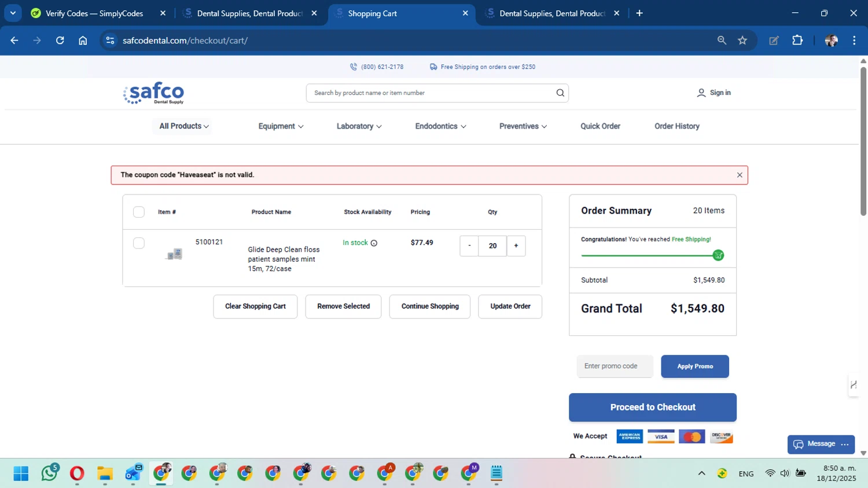Viewport: 868px width, 488px height.
Task: Click the Safco Dental Supply logo
Action: 153,93
